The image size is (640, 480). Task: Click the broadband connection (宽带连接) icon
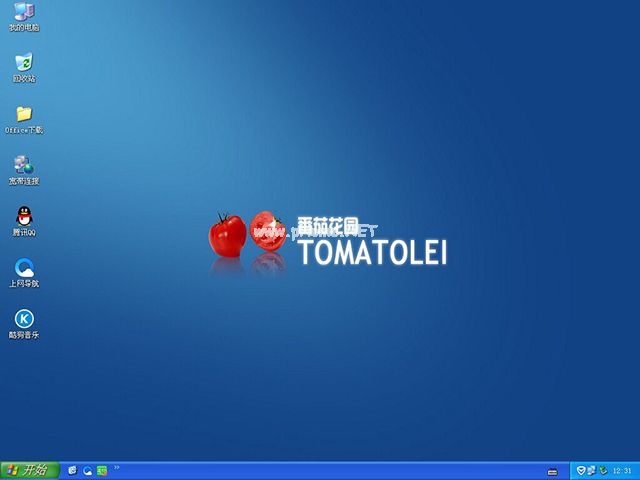(24, 165)
